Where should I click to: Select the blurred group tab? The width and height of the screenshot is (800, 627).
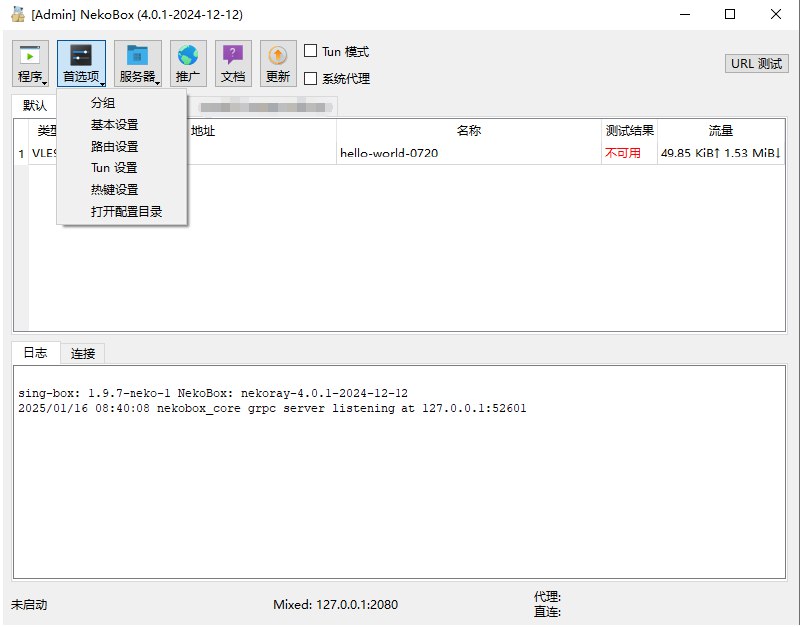tap(265, 107)
